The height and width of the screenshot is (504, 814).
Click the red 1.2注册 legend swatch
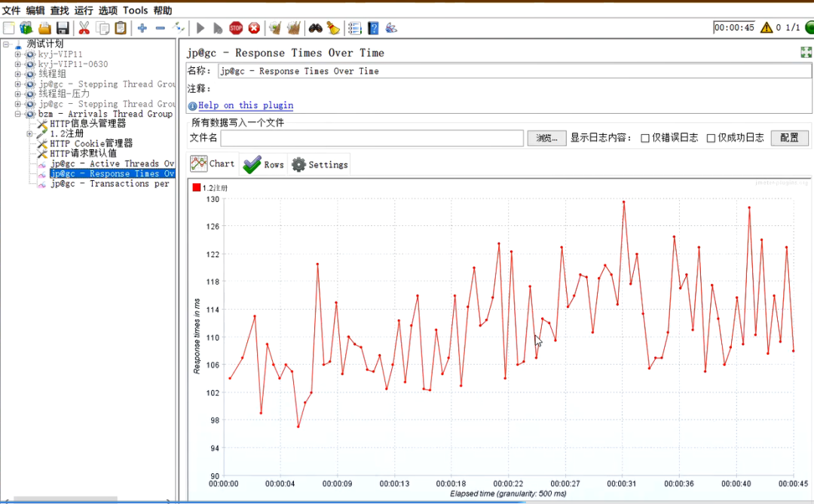[x=196, y=188]
